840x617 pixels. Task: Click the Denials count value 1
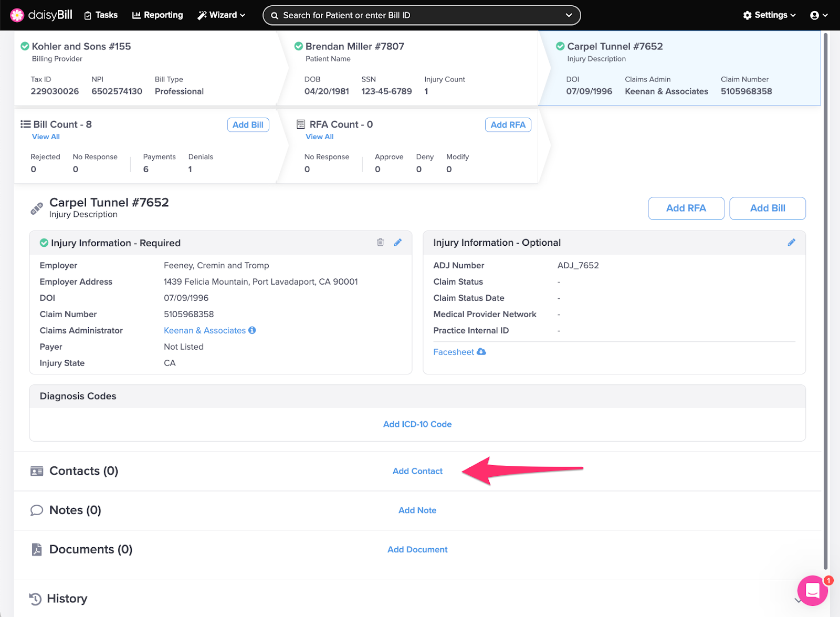[190, 169]
